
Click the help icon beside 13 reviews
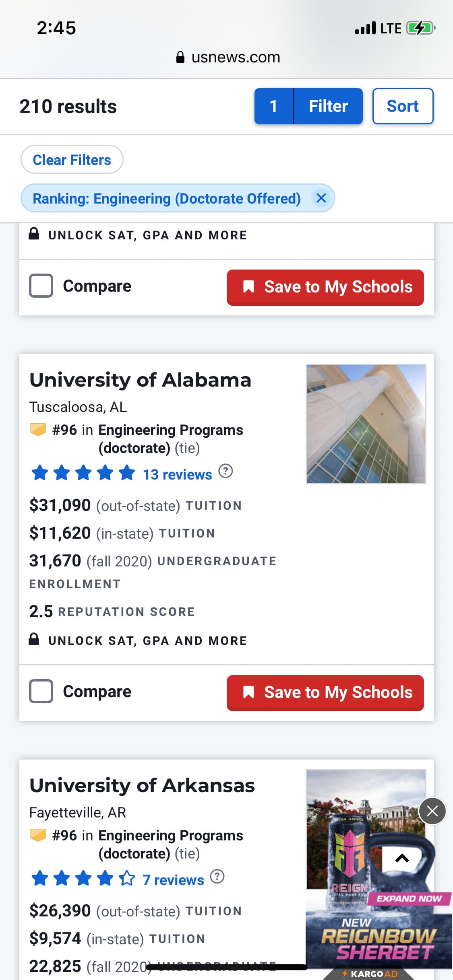point(225,471)
